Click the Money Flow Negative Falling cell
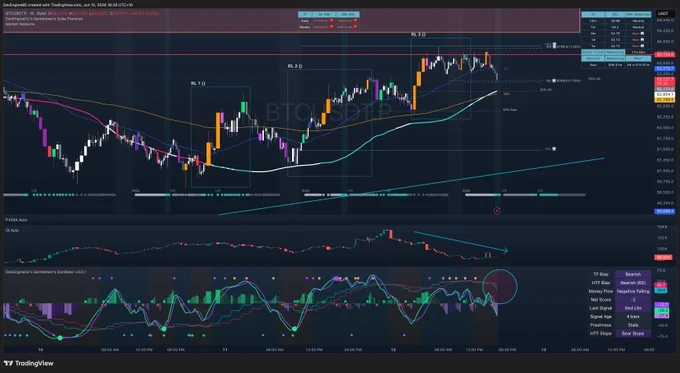This screenshot has width=680, height=373. point(633,291)
